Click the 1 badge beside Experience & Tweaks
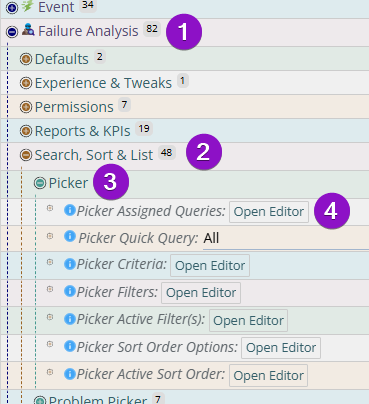Viewport: 369px width, 404px height. point(183,81)
